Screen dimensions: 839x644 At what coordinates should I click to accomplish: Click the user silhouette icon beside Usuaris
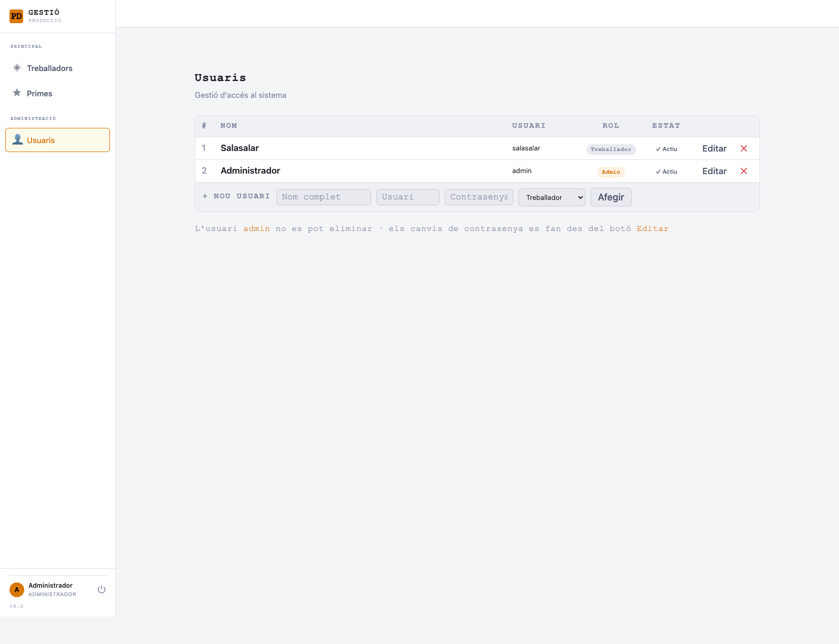(x=17, y=140)
